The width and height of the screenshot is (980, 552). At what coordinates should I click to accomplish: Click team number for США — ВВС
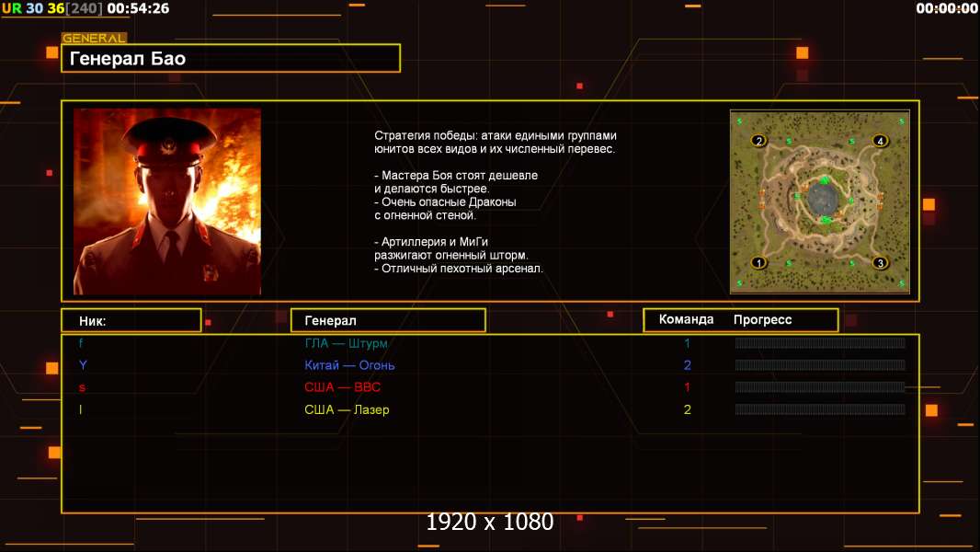point(687,387)
